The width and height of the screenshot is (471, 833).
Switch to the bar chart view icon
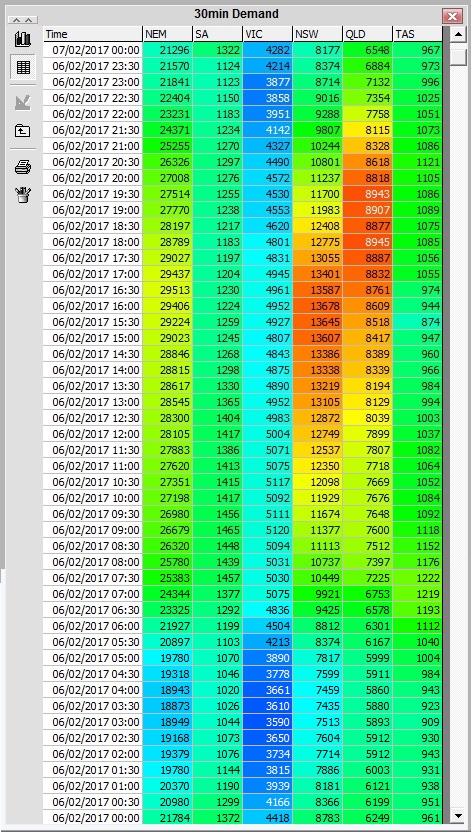23,39
